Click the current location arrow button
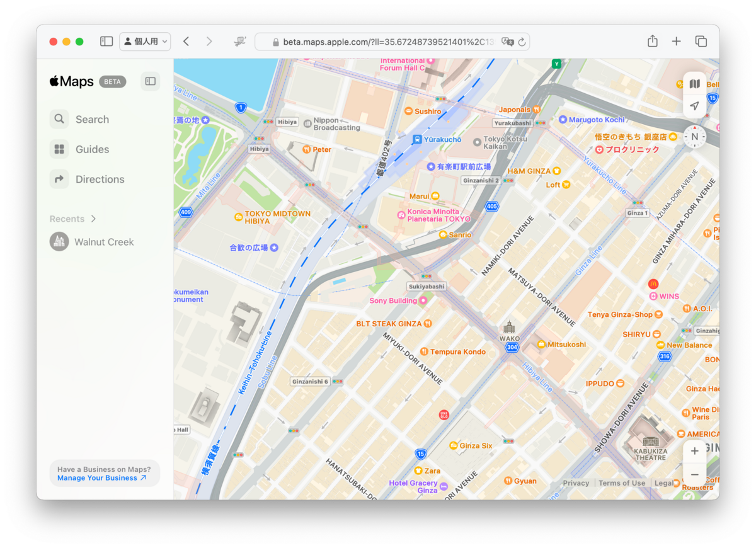756x548 pixels. [694, 106]
